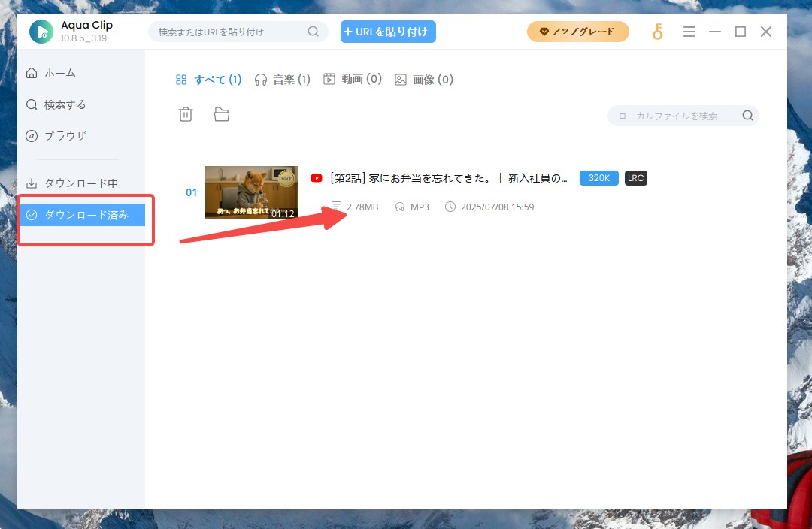
Task: Select the 画像 (0) filter tab
Action: pyautogui.click(x=423, y=79)
